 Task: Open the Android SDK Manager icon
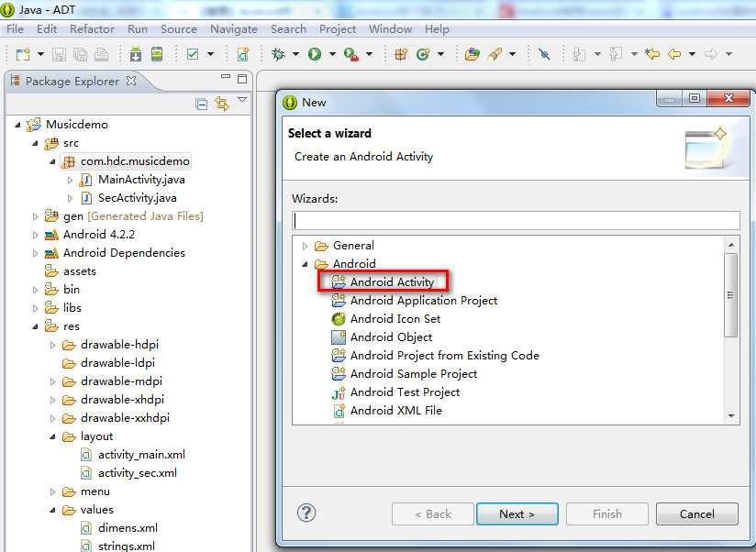click(x=136, y=54)
